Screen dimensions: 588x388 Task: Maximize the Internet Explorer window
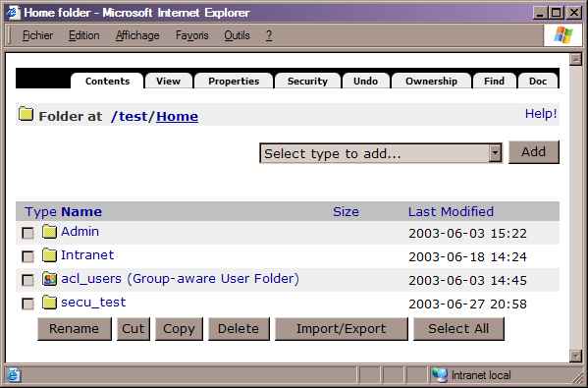(557, 13)
